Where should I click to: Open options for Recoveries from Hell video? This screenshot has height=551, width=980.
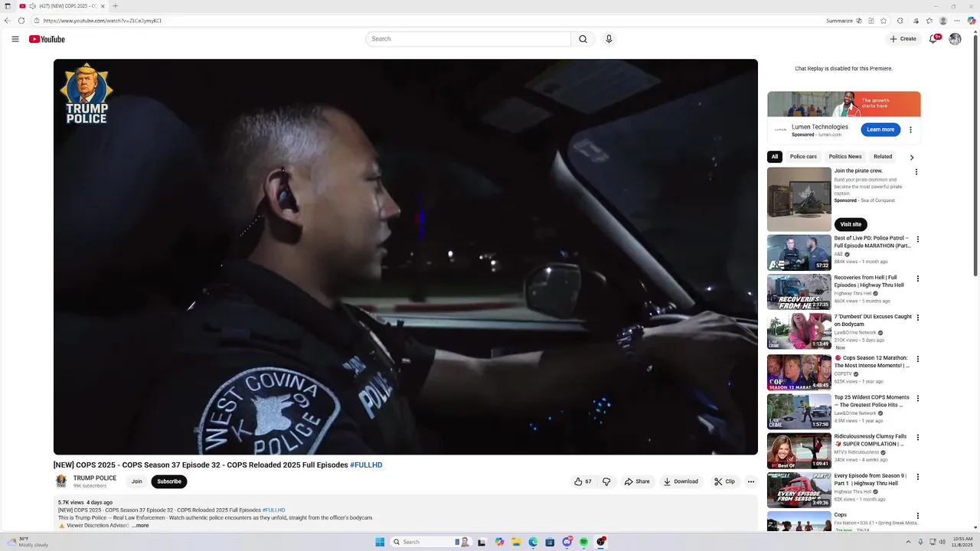[x=917, y=279]
